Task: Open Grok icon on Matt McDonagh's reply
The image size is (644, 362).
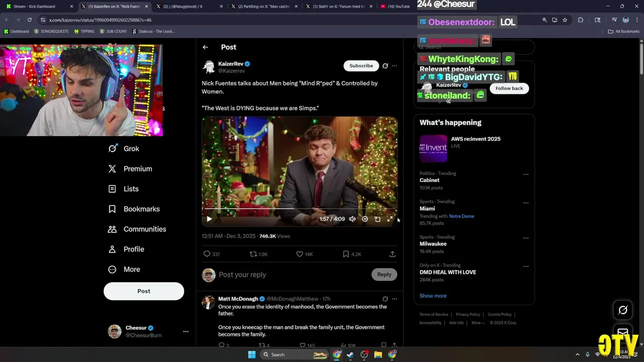Action: pos(385,299)
